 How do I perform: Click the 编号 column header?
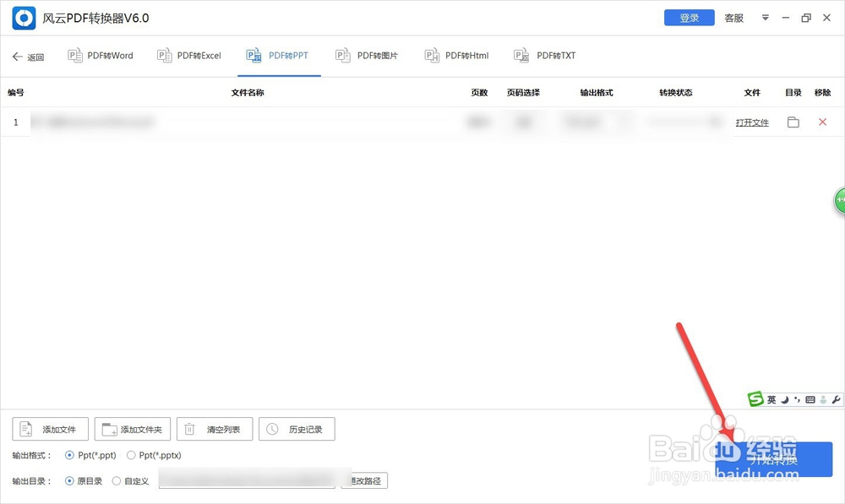click(16, 93)
